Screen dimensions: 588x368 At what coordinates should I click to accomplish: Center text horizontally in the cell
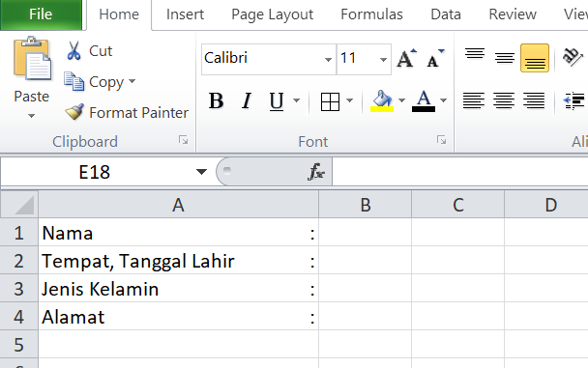coord(504,100)
